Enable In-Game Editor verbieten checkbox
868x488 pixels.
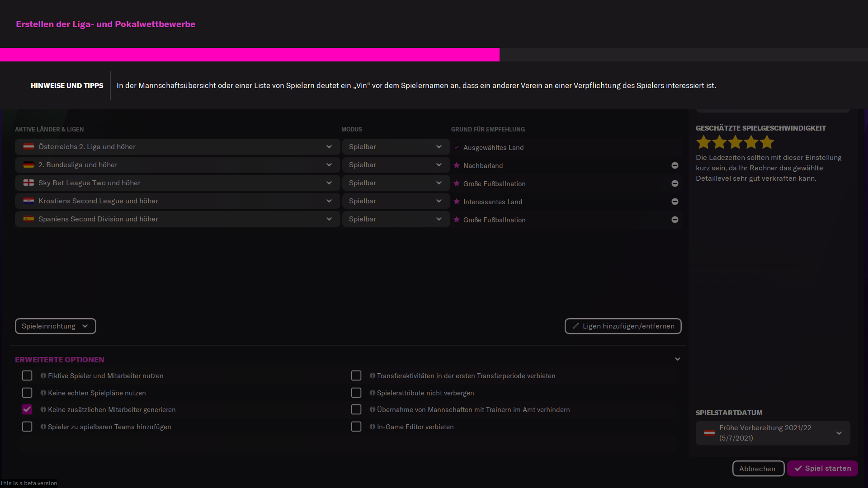point(356,427)
